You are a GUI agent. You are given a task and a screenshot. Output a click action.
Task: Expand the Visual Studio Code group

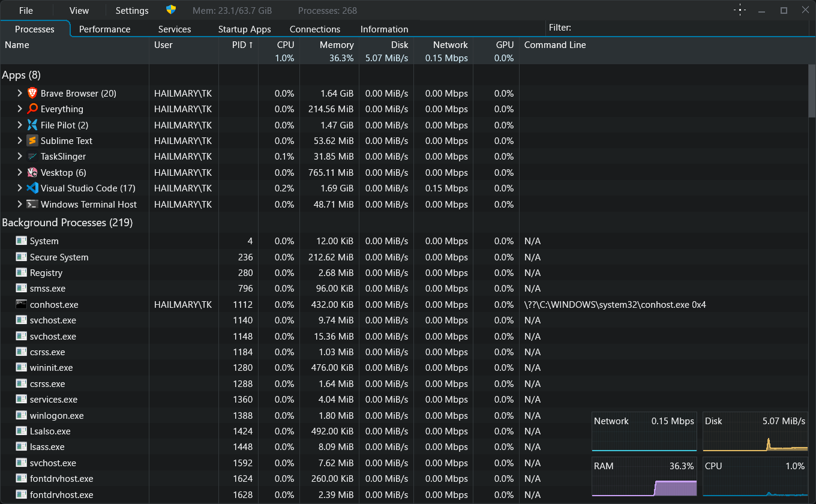[x=19, y=188]
